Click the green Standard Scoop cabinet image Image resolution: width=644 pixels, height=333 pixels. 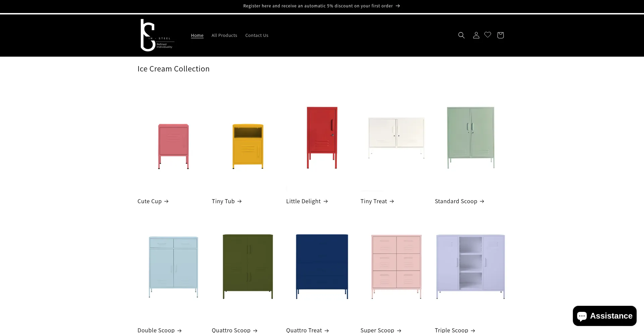[x=471, y=137]
